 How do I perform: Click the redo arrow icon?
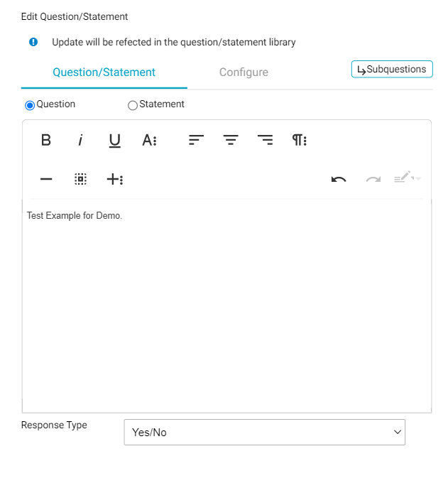pos(373,179)
